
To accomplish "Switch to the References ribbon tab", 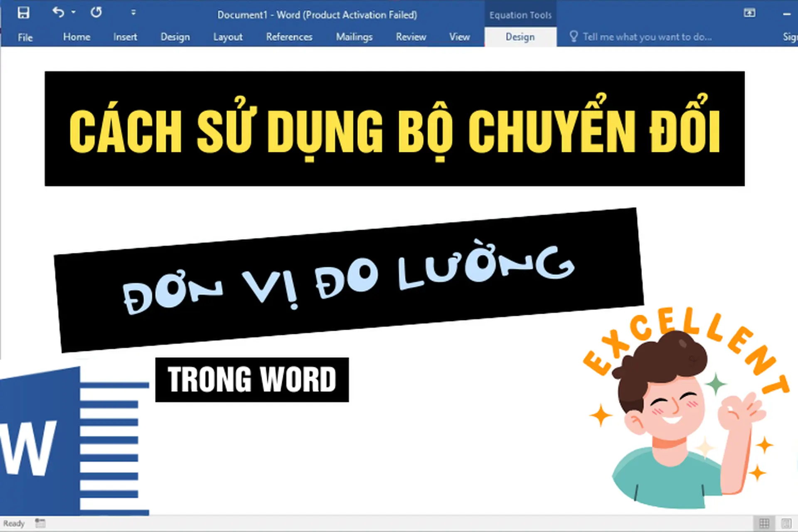I will 289,37.
